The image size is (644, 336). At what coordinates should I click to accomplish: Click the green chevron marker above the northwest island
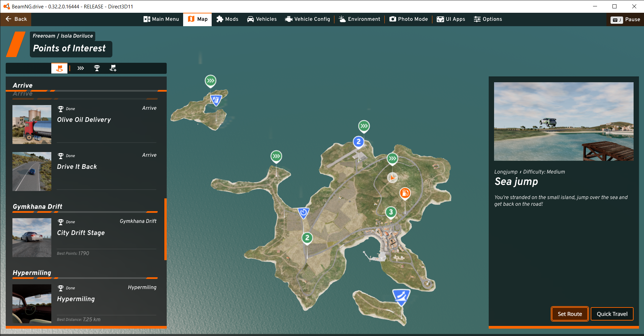pyautogui.click(x=211, y=81)
